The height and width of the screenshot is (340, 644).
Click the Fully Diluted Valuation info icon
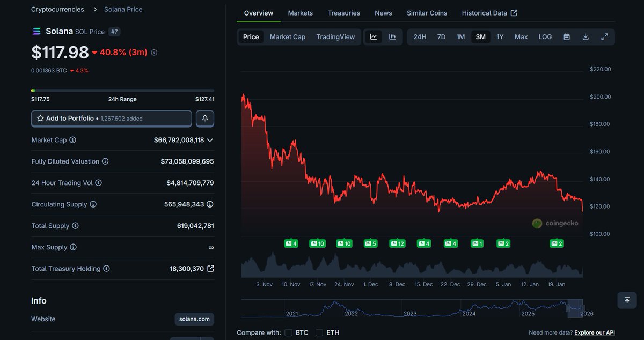pos(105,161)
